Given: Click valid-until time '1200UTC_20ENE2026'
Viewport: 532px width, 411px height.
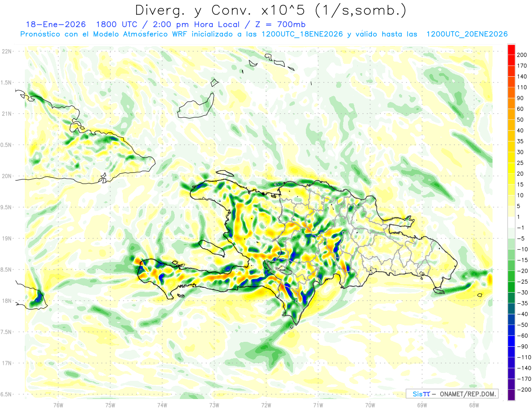Looking at the screenshot, I should click(466, 34).
